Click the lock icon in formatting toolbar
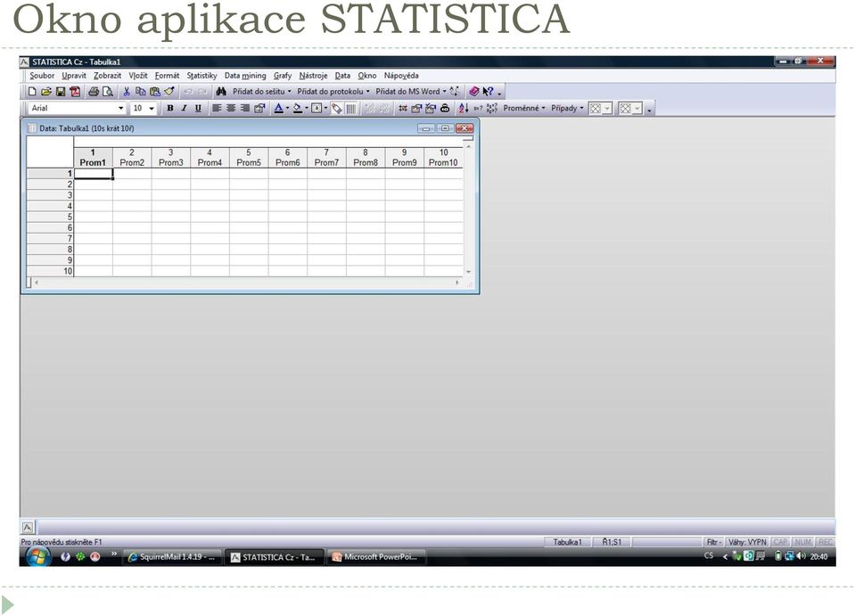The height and width of the screenshot is (616, 855). coord(445,109)
